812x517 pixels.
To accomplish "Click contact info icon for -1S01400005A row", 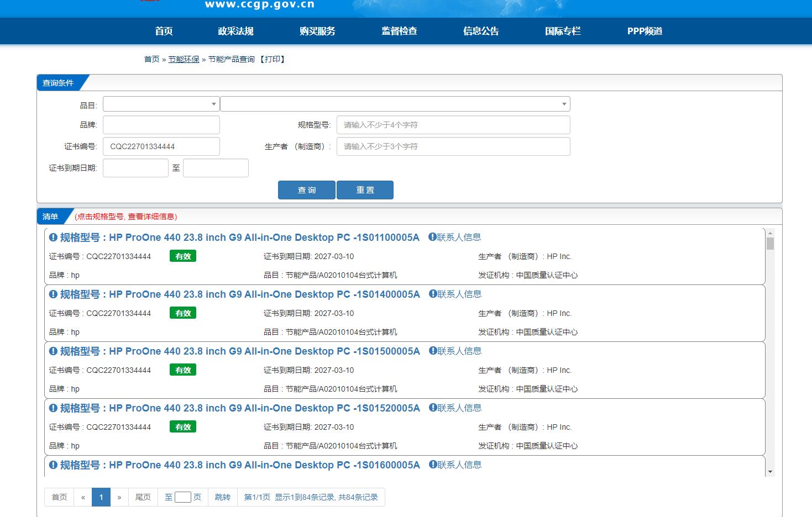I will click(433, 294).
